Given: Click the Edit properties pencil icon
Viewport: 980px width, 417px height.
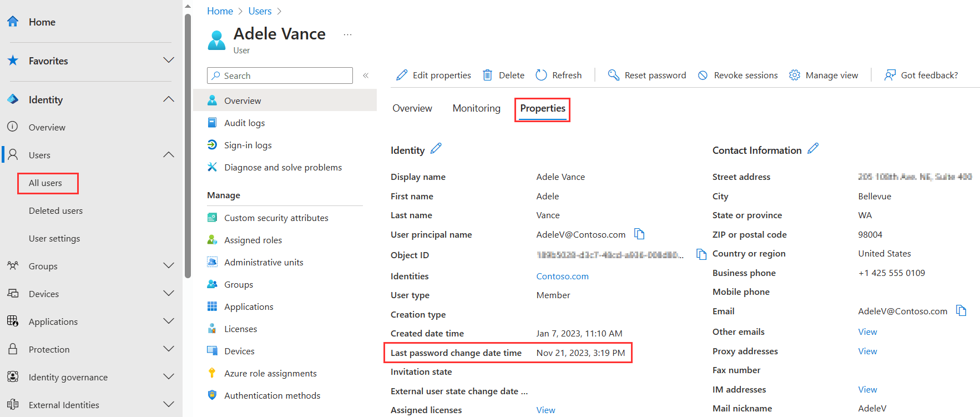Looking at the screenshot, I should [x=402, y=75].
